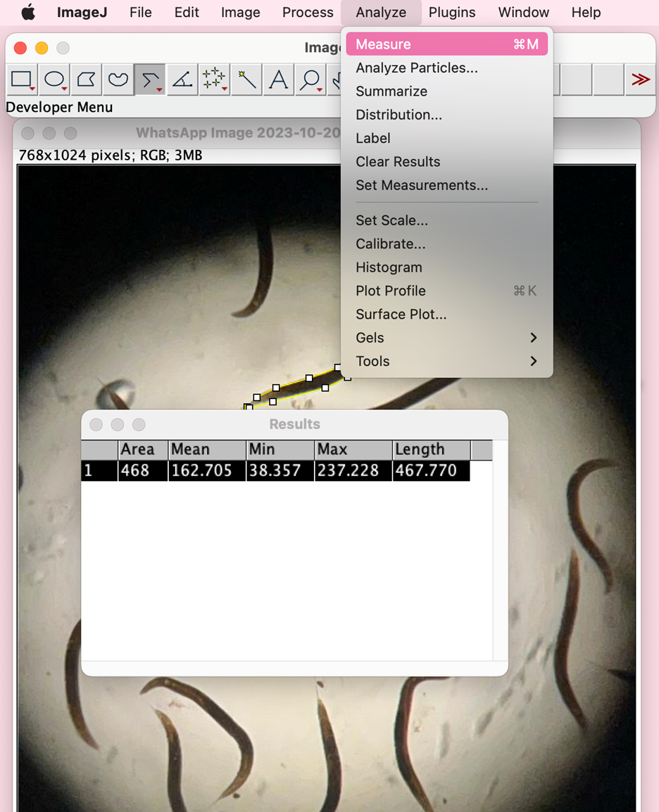The image size is (659, 812).
Task: Select the Rectangle selection tool
Action: (x=23, y=80)
